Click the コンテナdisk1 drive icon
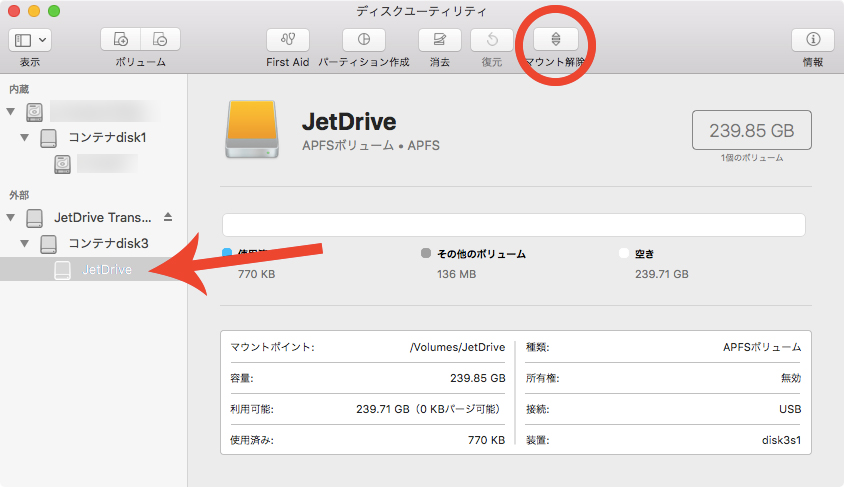Image resolution: width=844 pixels, height=487 pixels. click(48, 138)
